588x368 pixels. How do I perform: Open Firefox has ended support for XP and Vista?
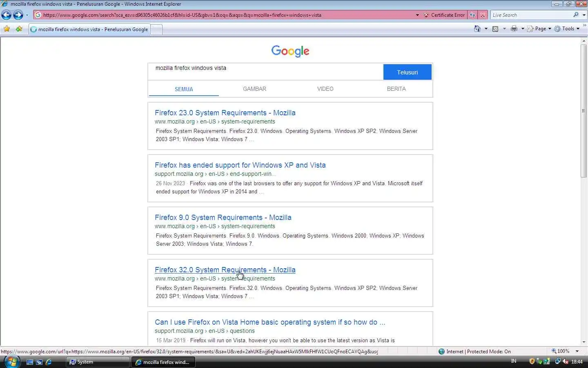tap(240, 165)
